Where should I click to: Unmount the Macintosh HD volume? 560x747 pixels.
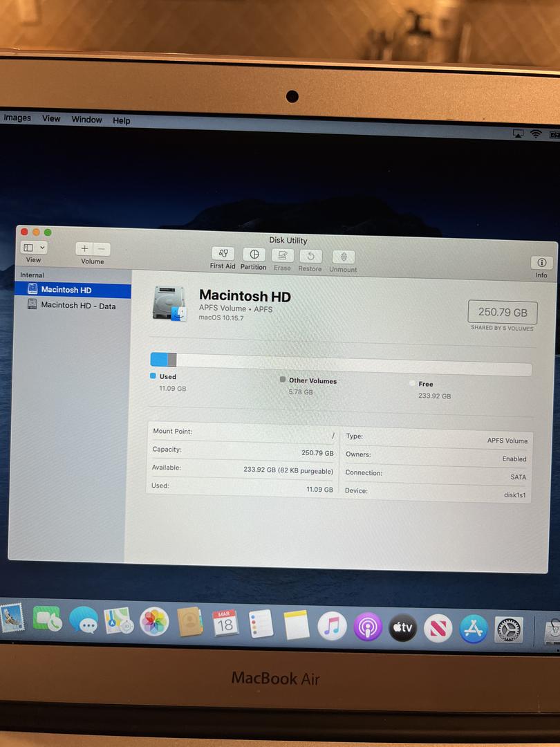tap(342, 256)
